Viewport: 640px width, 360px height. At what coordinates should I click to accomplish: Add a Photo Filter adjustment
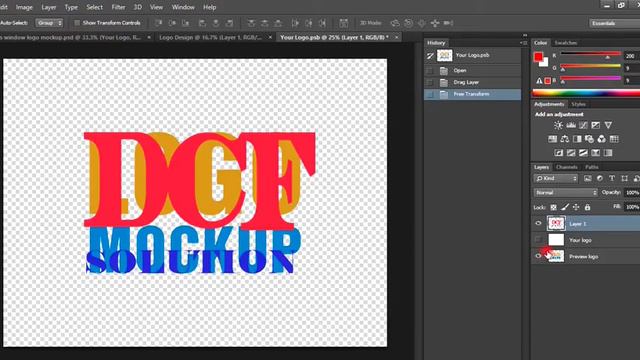coord(589,139)
